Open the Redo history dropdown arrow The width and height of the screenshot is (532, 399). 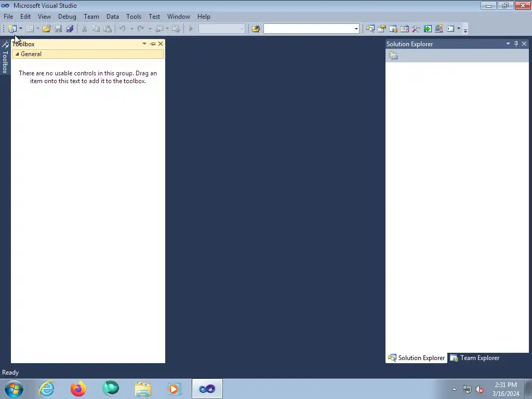[x=150, y=29]
